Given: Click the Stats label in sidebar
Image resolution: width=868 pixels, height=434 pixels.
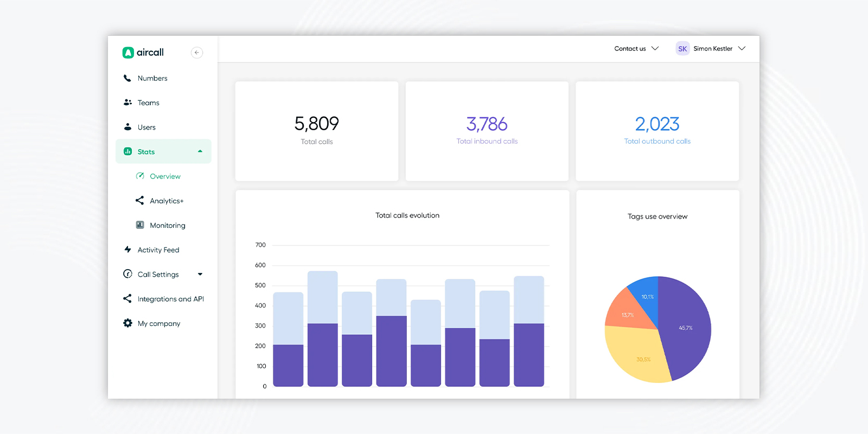Looking at the screenshot, I should tap(146, 152).
